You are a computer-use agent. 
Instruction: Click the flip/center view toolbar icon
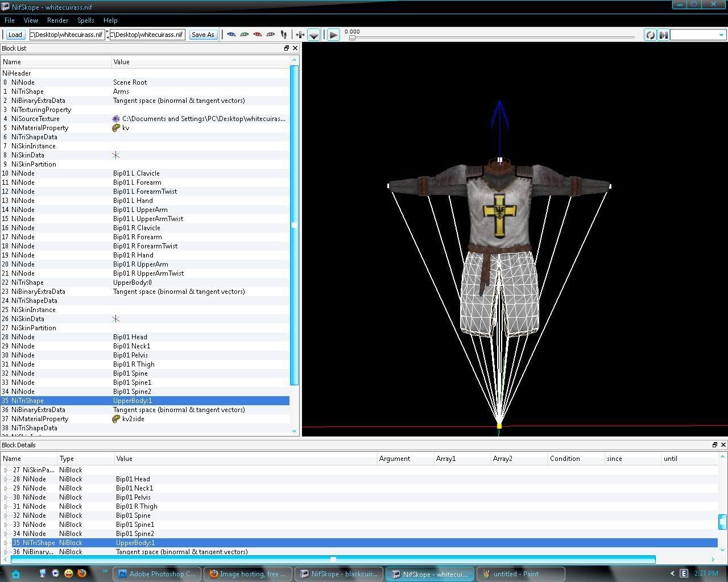[x=300, y=35]
